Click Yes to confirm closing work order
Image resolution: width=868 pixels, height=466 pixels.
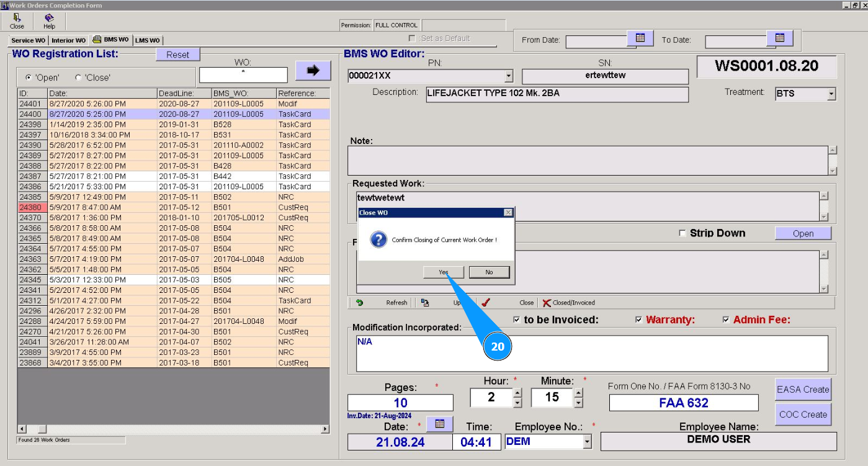pos(444,272)
